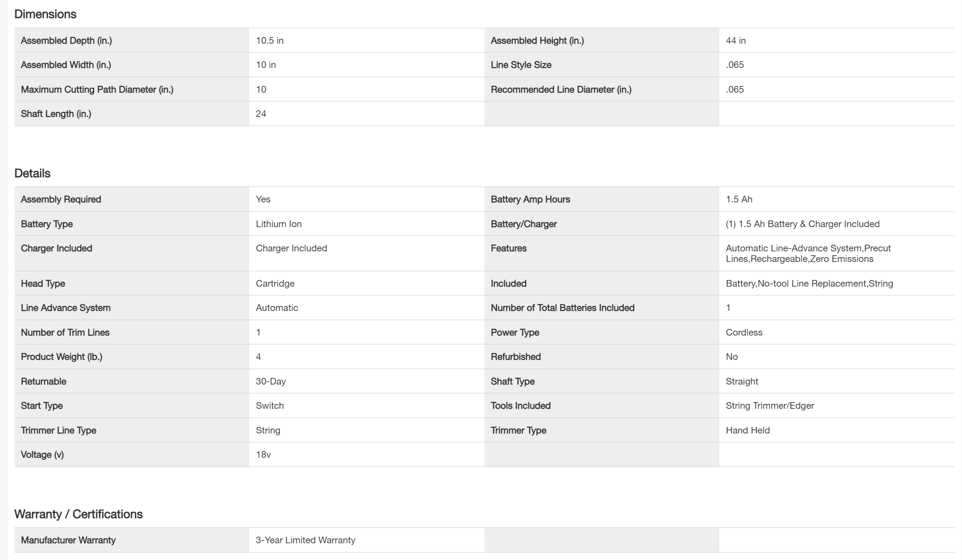This screenshot has height=560, width=962.
Task: Click the Recommended Line Diameter label
Action: 561,90
